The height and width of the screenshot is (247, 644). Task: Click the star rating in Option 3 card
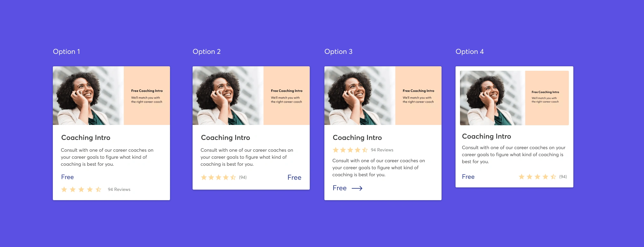pyautogui.click(x=350, y=150)
